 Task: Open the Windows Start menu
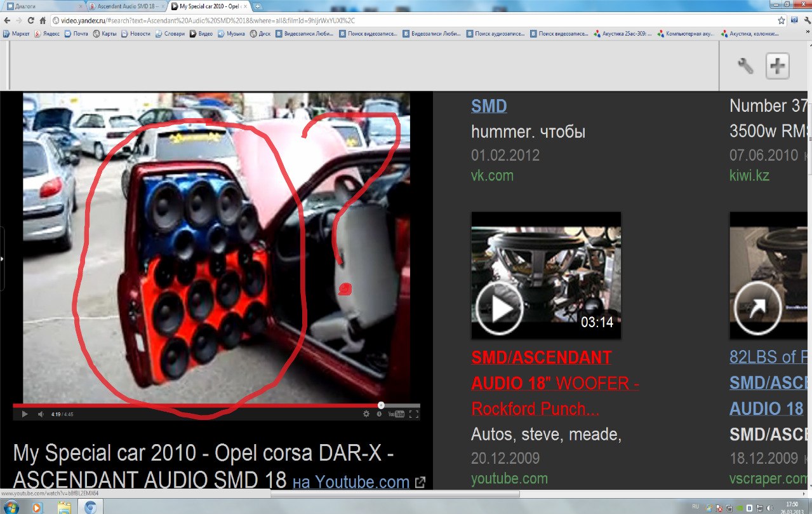(x=11, y=507)
